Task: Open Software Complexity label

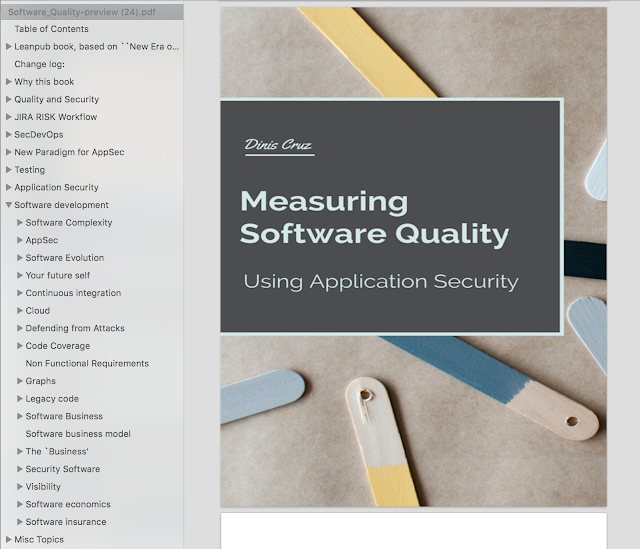Action: coord(69,222)
